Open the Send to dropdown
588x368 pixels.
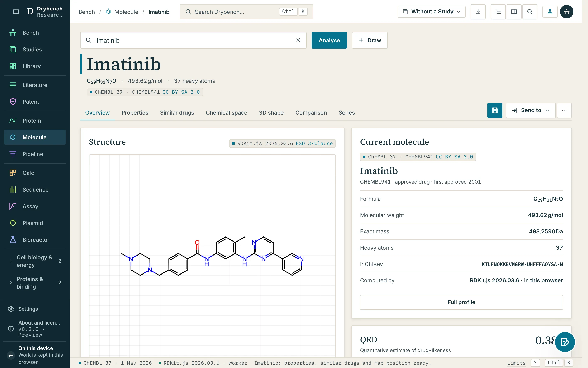click(531, 110)
